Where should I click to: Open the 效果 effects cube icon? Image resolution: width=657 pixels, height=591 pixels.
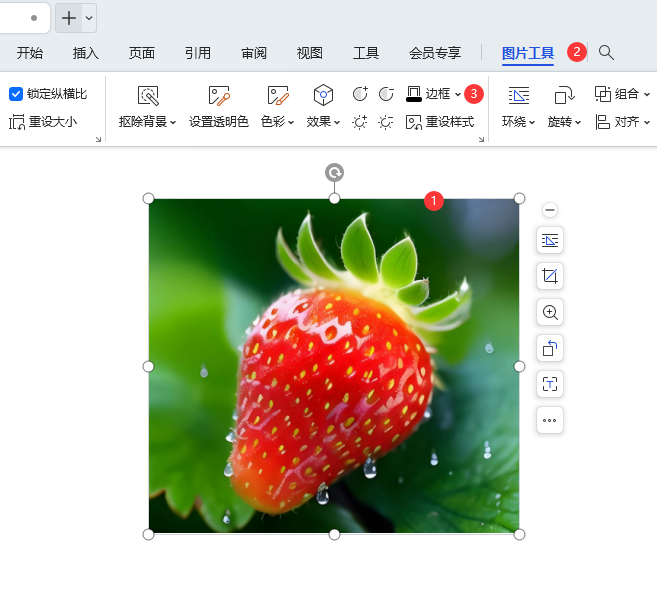pos(323,95)
